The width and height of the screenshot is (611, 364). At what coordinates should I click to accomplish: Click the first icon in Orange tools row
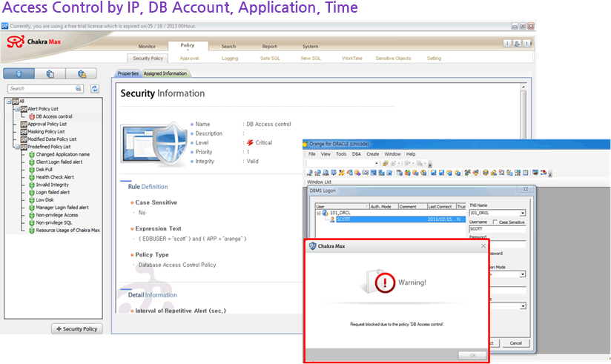(x=310, y=173)
